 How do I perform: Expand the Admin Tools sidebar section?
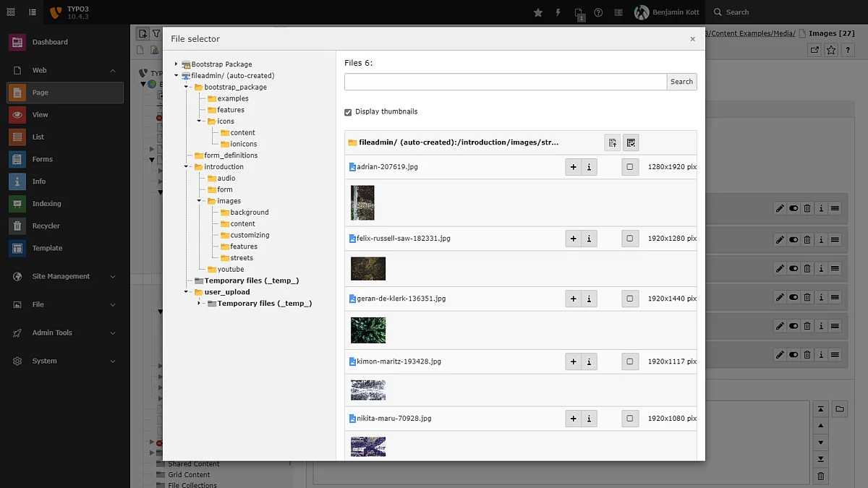(x=112, y=333)
